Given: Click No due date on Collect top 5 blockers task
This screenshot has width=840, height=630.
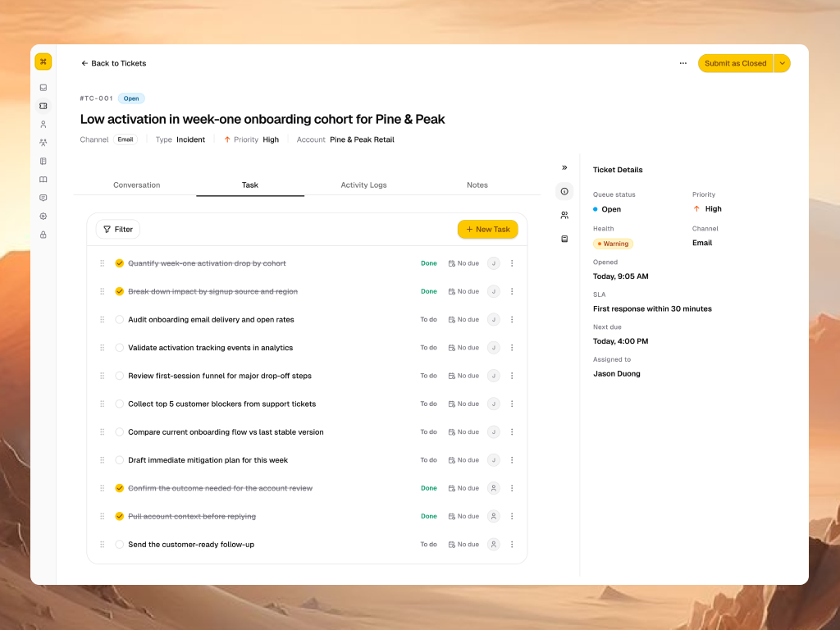Looking at the screenshot, I should tap(464, 404).
